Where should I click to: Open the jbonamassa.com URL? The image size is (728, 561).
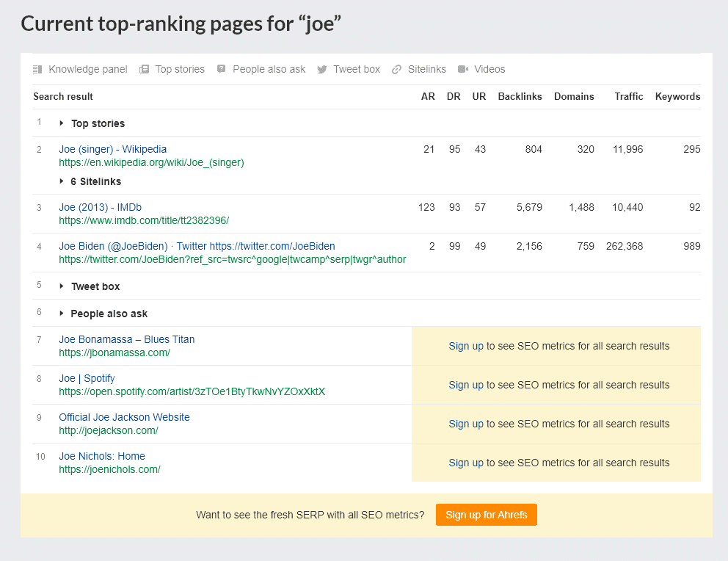point(114,353)
